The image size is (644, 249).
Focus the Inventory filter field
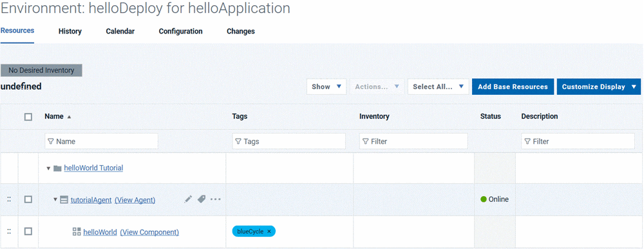[x=413, y=141]
